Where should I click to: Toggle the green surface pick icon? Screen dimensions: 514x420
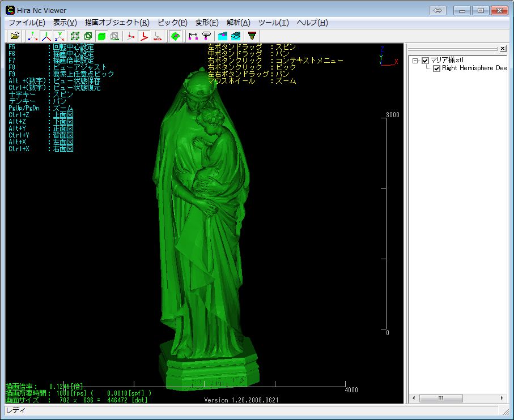(176, 36)
